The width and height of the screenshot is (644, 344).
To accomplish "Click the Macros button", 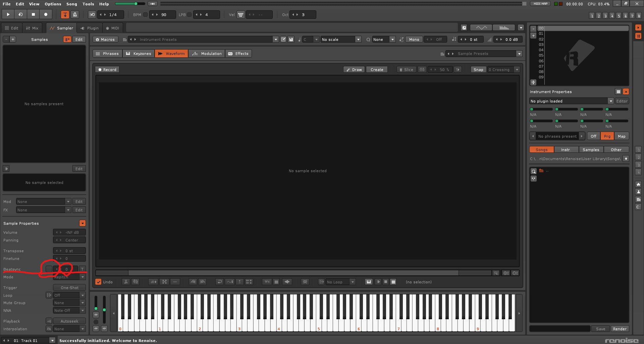I will point(105,40).
